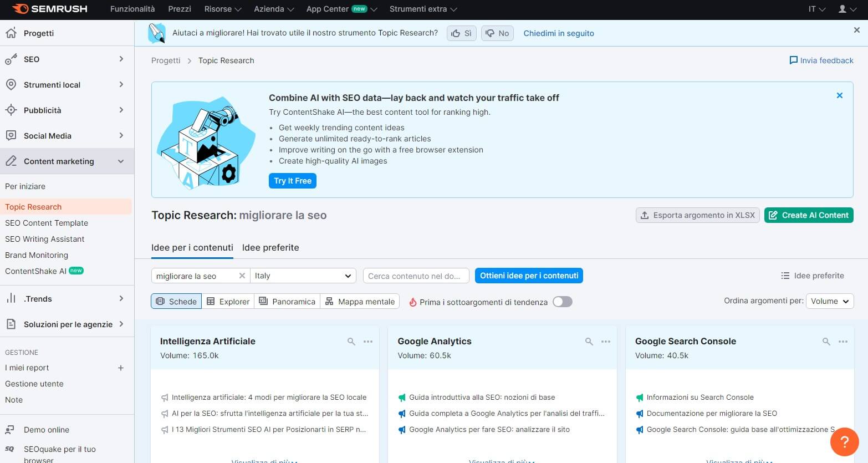Click the SEOquake SQ icon
Image resolution: width=868 pixels, height=463 pixels.
coord(10,449)
